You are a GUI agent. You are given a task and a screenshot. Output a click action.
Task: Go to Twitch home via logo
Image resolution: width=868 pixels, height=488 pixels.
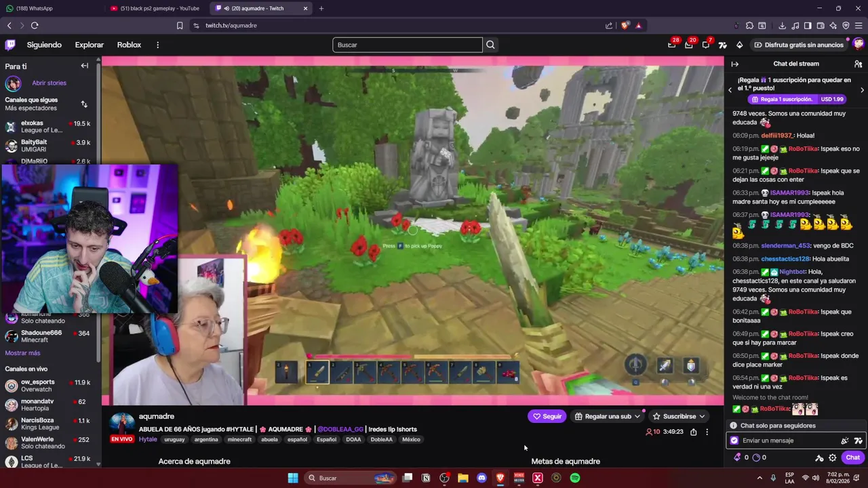(10, 45)
